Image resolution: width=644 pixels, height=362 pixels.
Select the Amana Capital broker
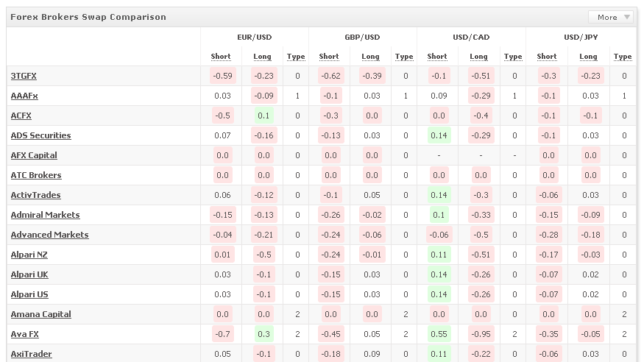click(x=40, y=314)
